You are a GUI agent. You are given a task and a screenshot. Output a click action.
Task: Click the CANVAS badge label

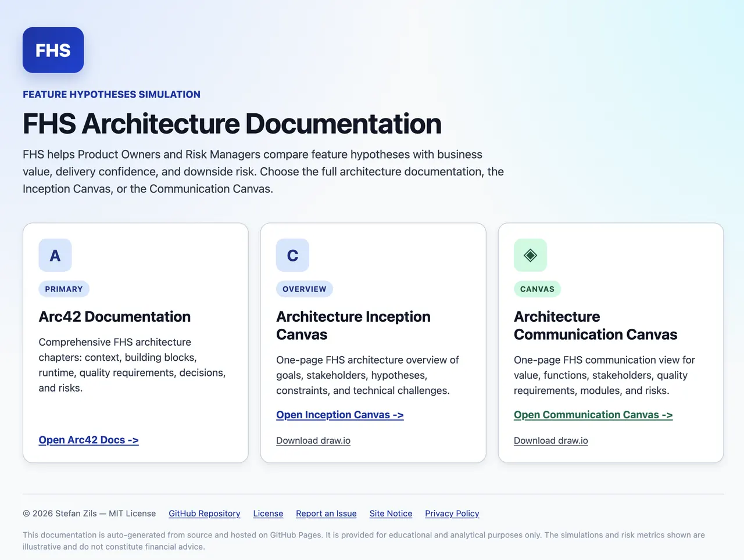click(537, 289)
